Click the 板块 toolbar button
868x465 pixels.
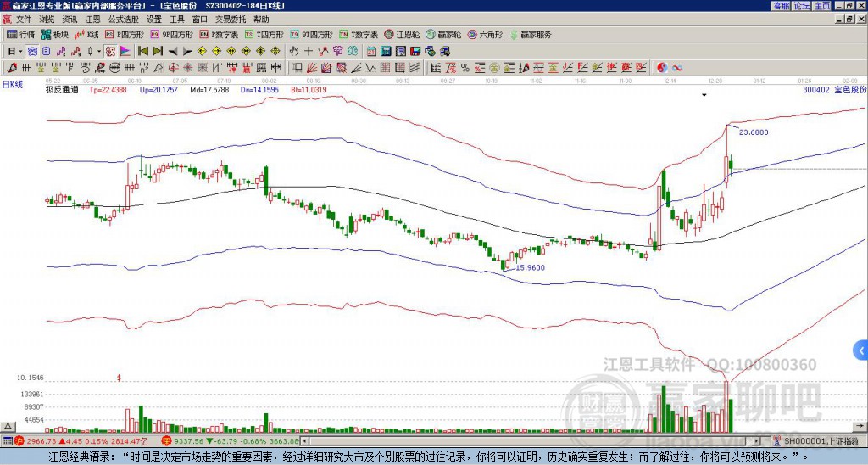tap(54, 34)
